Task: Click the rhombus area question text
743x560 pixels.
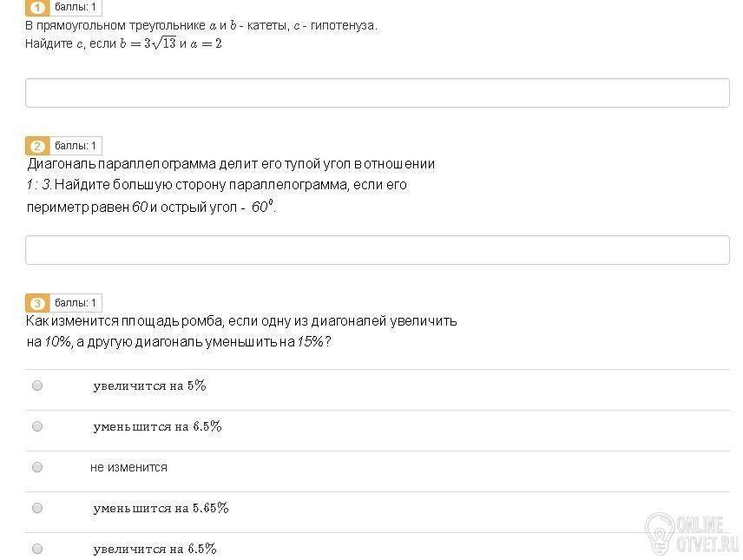Action: point(241,332)
